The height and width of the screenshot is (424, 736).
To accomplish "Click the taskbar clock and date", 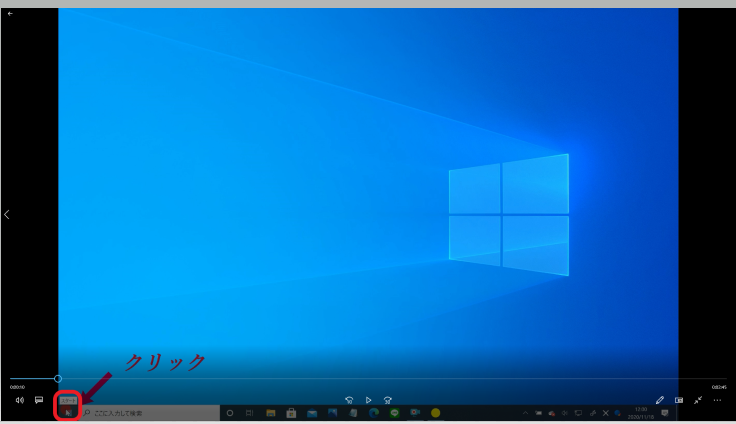I will pos(641,412).
